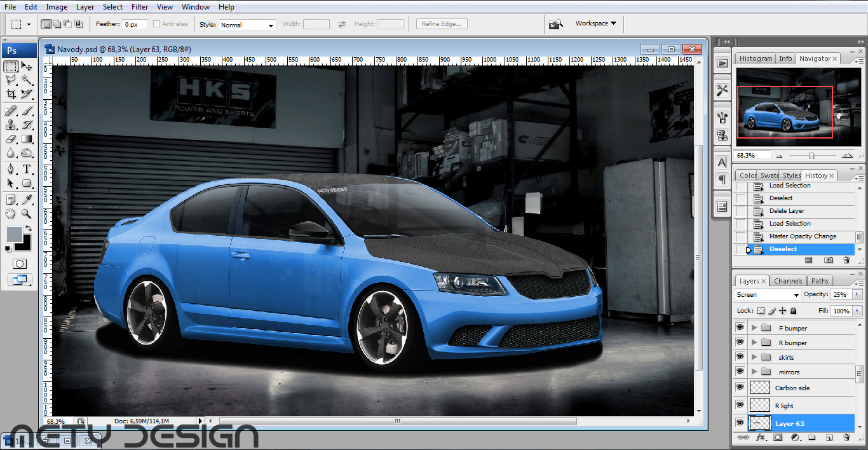
Task: Open the Image menu
Action: (57, 7)
